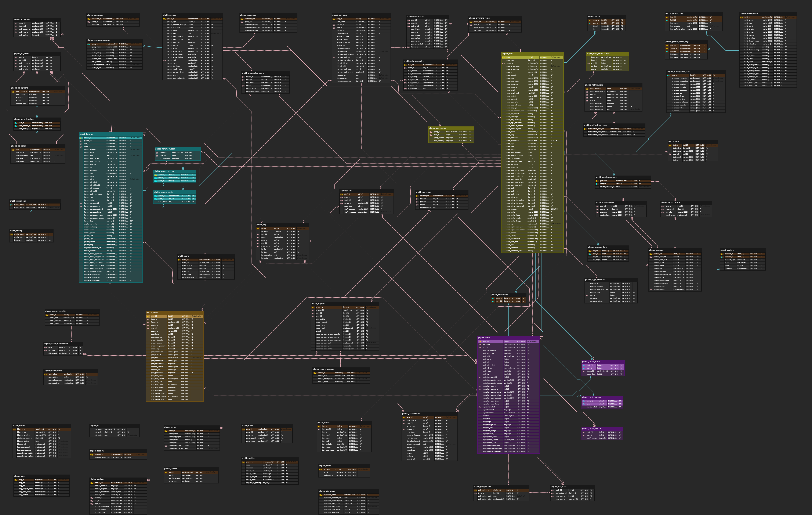Click the forum_id key icon in phpbb_forums_track

pyautogui.click(x=155, y=196)
